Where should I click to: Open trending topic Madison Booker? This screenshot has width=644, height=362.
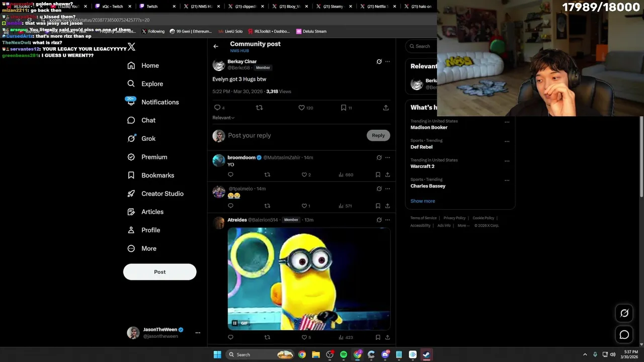(429, 127)
